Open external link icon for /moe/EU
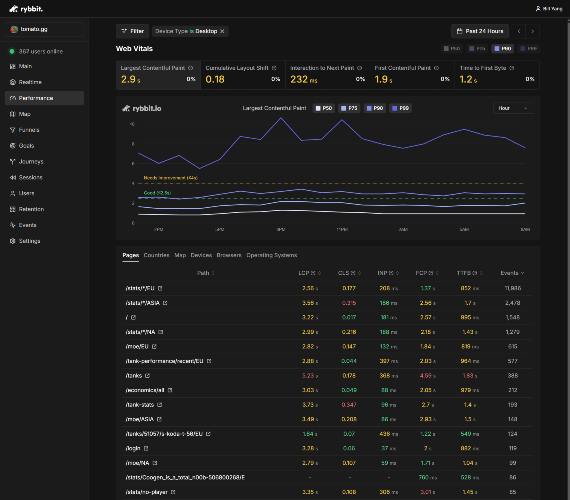 click(x=154, y=347)
